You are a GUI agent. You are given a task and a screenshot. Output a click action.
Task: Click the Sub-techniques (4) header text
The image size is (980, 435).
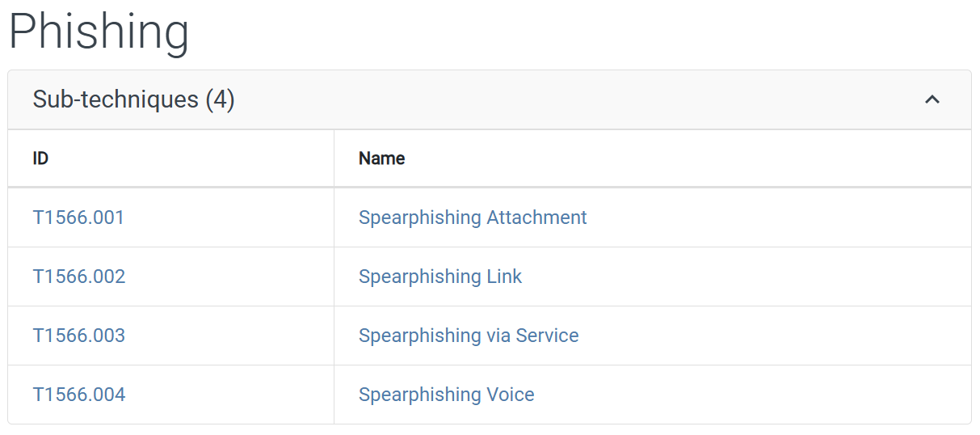(133, 99)
